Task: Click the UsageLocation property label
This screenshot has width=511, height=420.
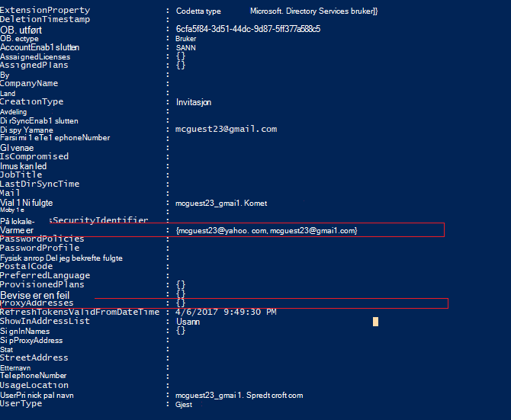Action: coord(34,385)
